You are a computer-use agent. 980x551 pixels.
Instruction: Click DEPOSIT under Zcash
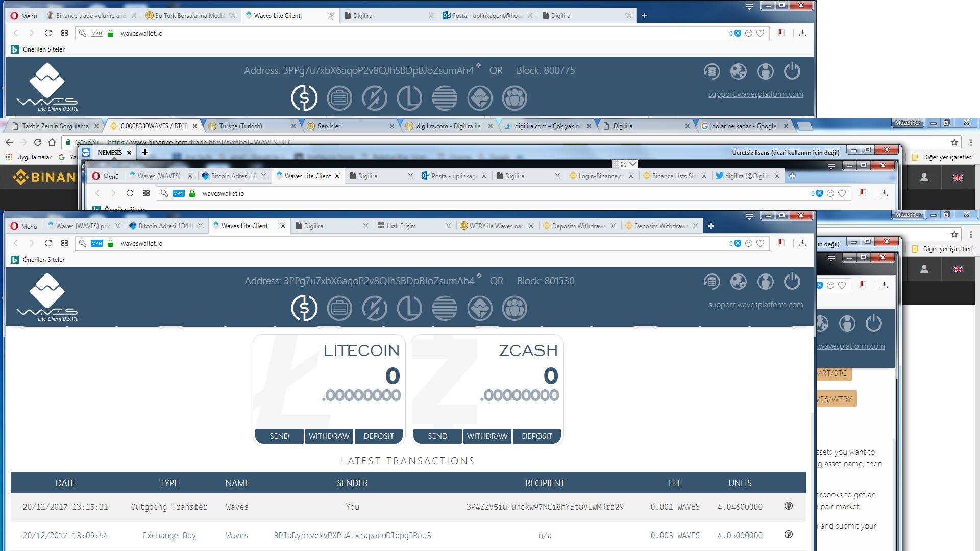pyautogui.click(x=537, y=436)
